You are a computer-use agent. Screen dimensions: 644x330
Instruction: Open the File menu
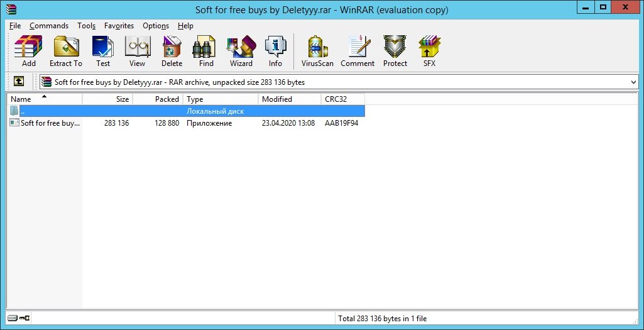[x=15, y=26]
